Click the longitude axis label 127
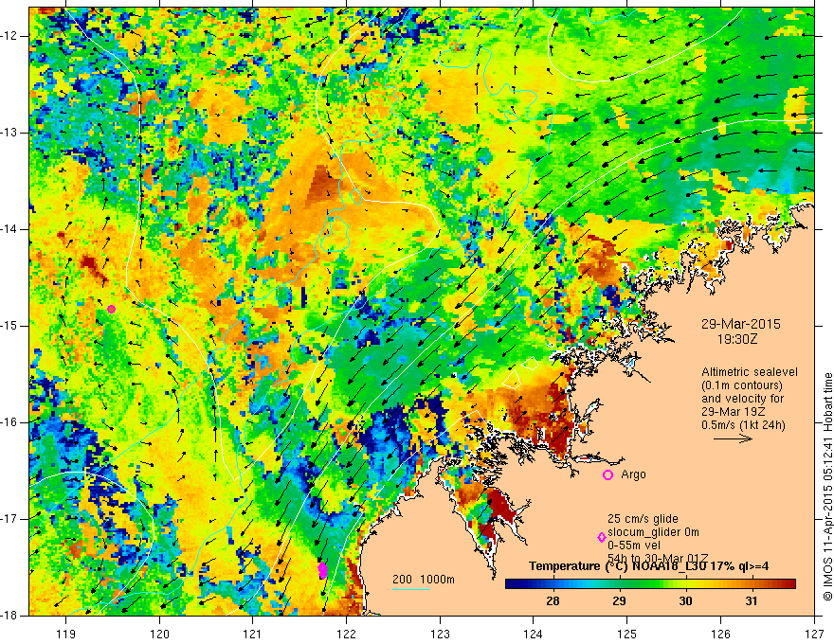 (x=814, y=635)
